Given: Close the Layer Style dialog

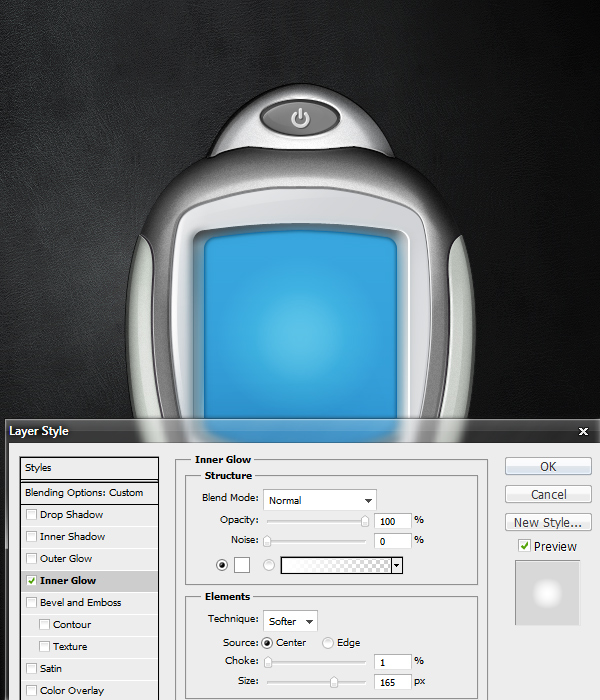Looking at the screenshot, I should [x=583, y=431].
